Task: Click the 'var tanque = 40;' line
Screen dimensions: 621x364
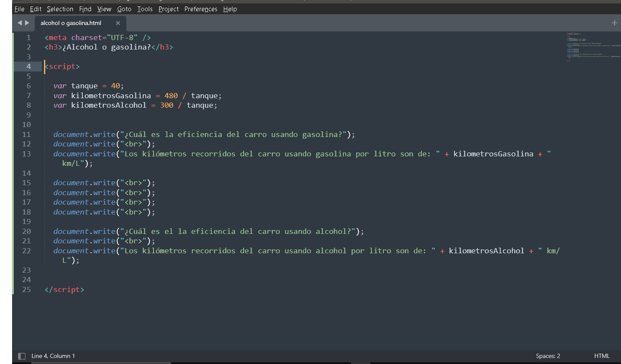Action: (88, 86)
